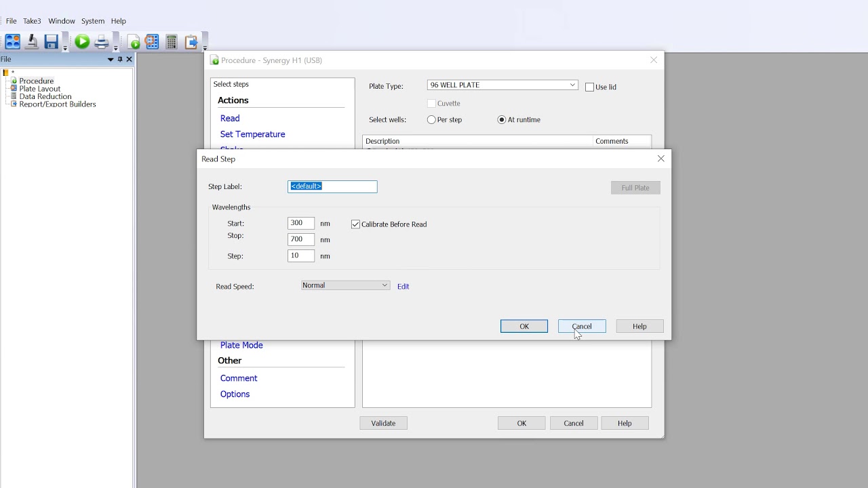Click the Step wavelength field
868x488 pixels.
pos(301,256)
